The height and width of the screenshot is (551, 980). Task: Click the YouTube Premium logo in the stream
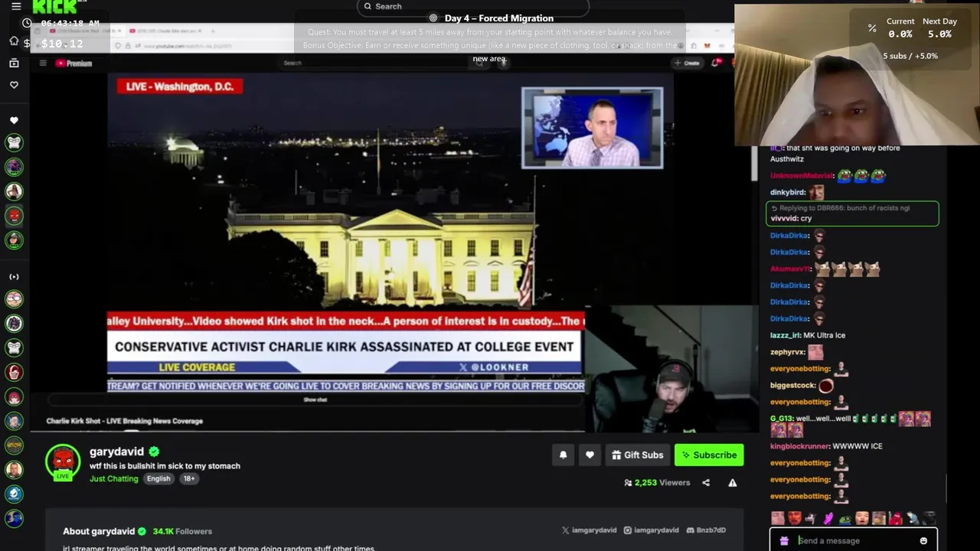73,64
